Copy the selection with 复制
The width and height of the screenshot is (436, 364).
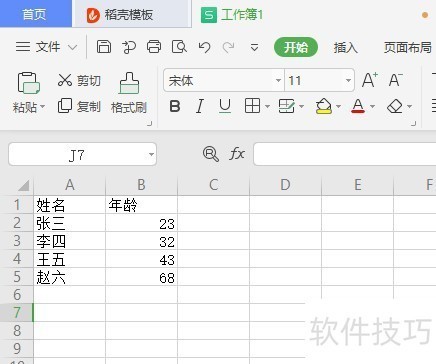(x=79, y=107)
